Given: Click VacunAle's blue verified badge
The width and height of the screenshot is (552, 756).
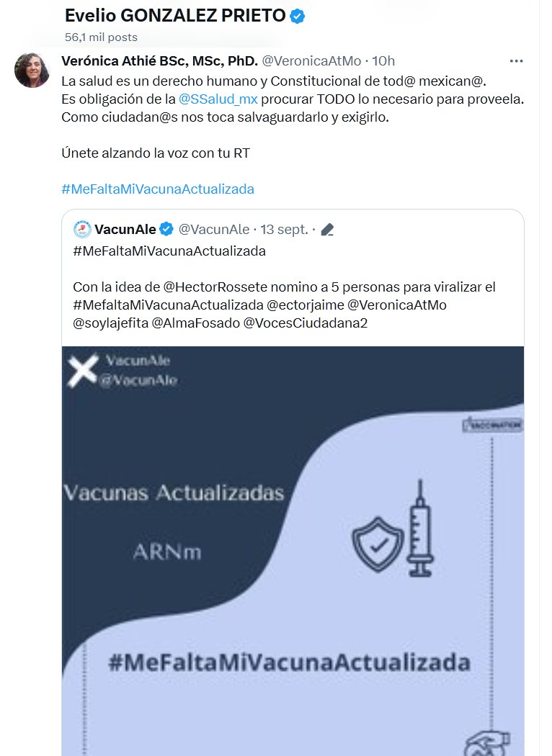Looking at the screenshot, I should pos(166,230).
